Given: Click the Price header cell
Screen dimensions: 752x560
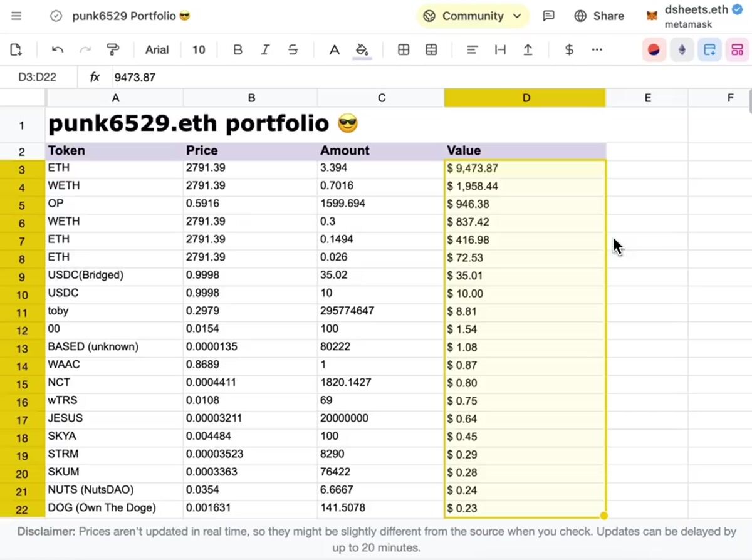Looking at the screenshot, I should tap(251, 151).
